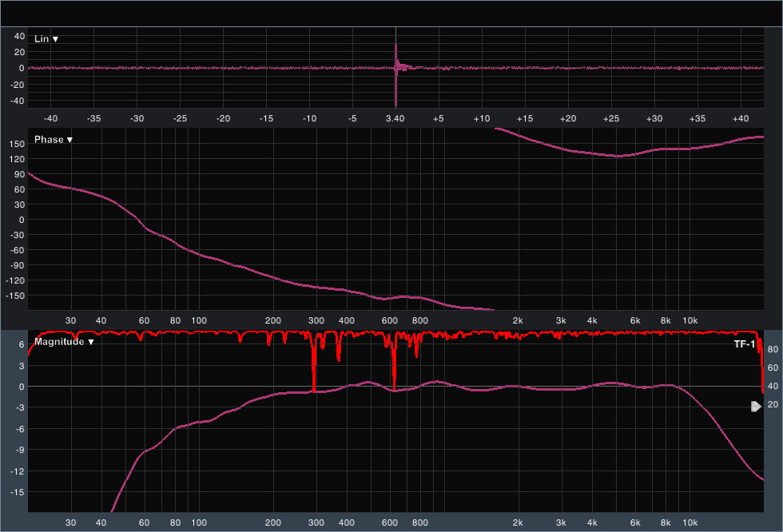Open the Phase plot type dropdown
The height and width of the screenshot is (532, 783).
click(53, 140)
